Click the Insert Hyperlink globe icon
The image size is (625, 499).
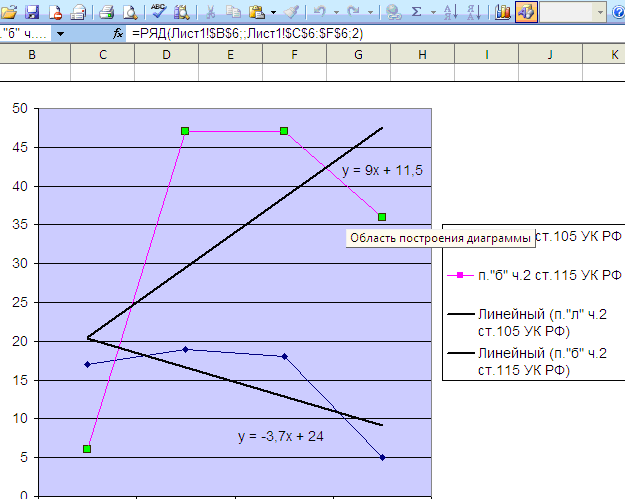pos(393,12)
